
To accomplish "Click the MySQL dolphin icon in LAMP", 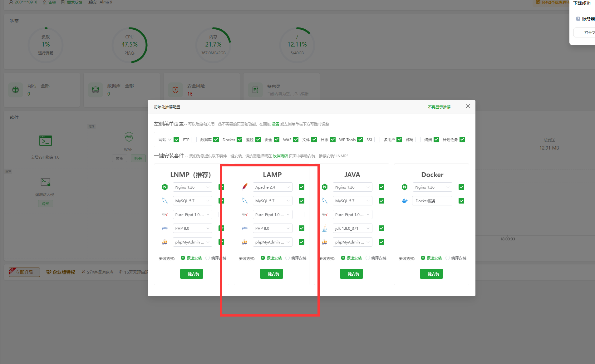I will pos(245,201).
